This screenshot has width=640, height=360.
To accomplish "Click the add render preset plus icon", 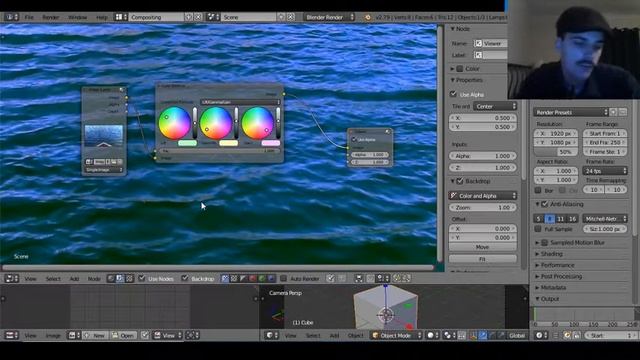I will point(613,112).
